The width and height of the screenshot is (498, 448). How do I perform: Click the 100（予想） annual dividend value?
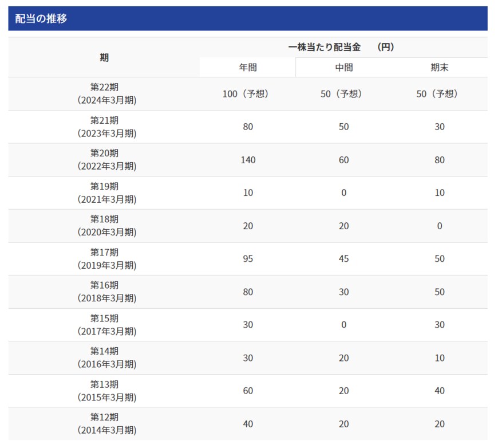tap(247, 94)
